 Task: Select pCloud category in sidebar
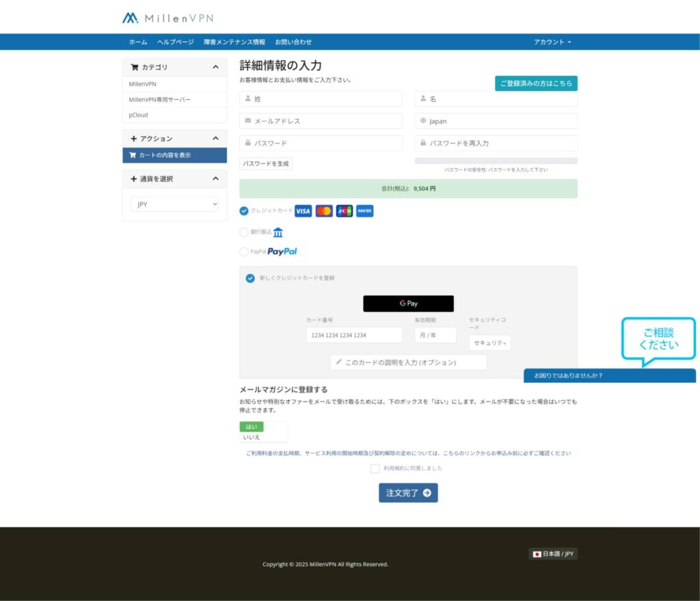pyautogui.click(x=174, y=115)
